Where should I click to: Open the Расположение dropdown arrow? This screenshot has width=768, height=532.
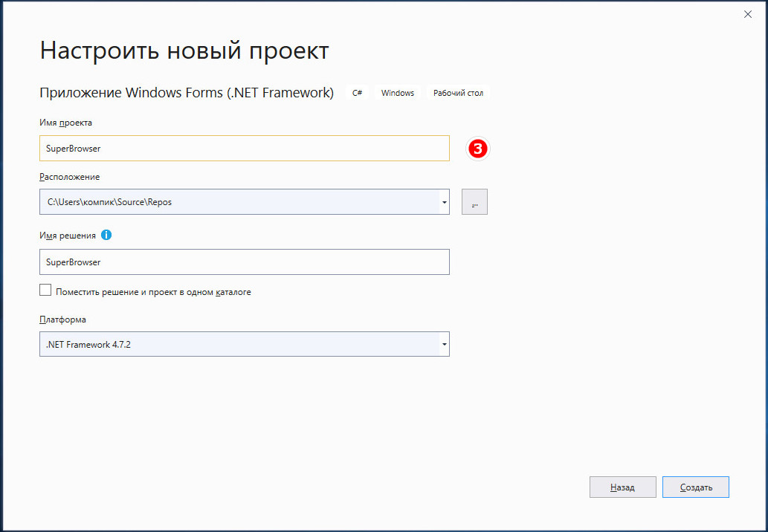(444, 202)
